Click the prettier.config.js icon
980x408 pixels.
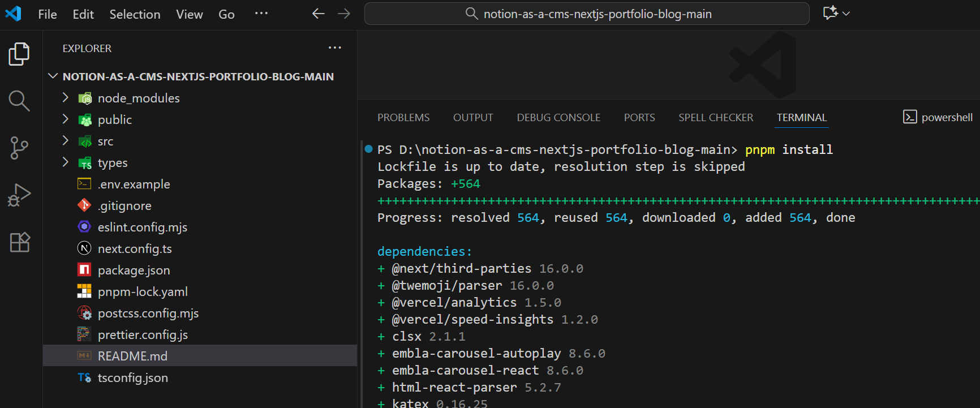(84, 334)
